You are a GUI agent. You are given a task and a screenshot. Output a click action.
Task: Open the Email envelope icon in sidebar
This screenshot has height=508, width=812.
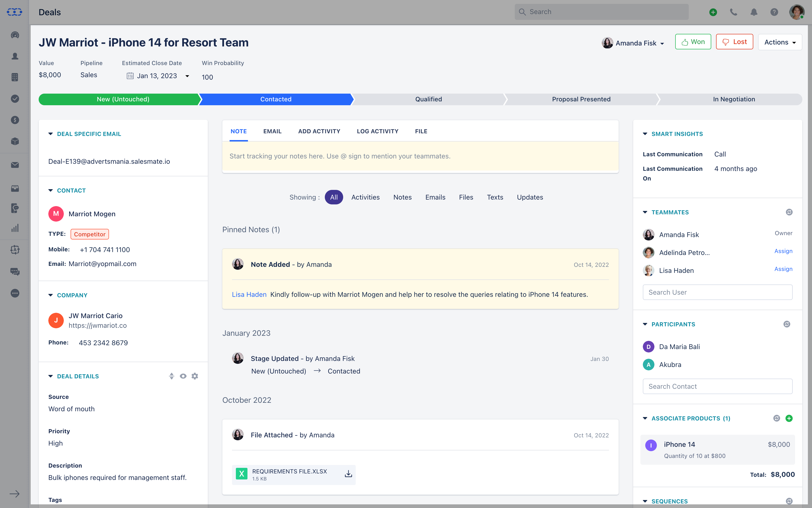15,165
